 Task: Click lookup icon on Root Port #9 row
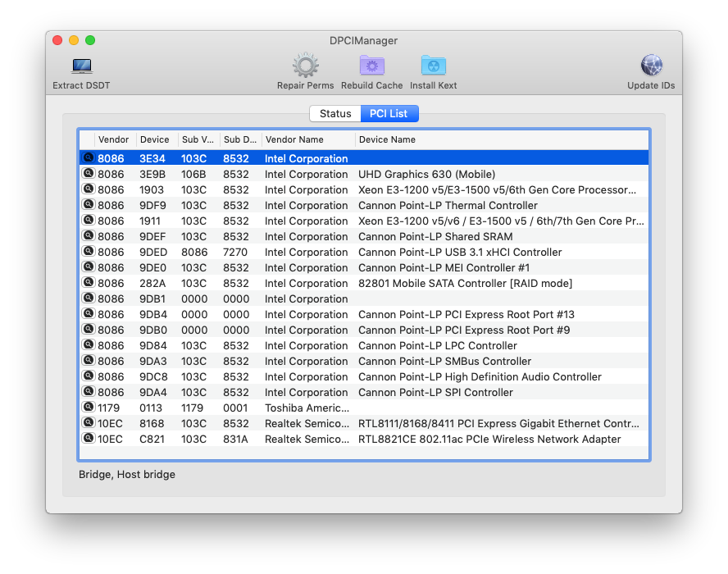coord(89,330)
